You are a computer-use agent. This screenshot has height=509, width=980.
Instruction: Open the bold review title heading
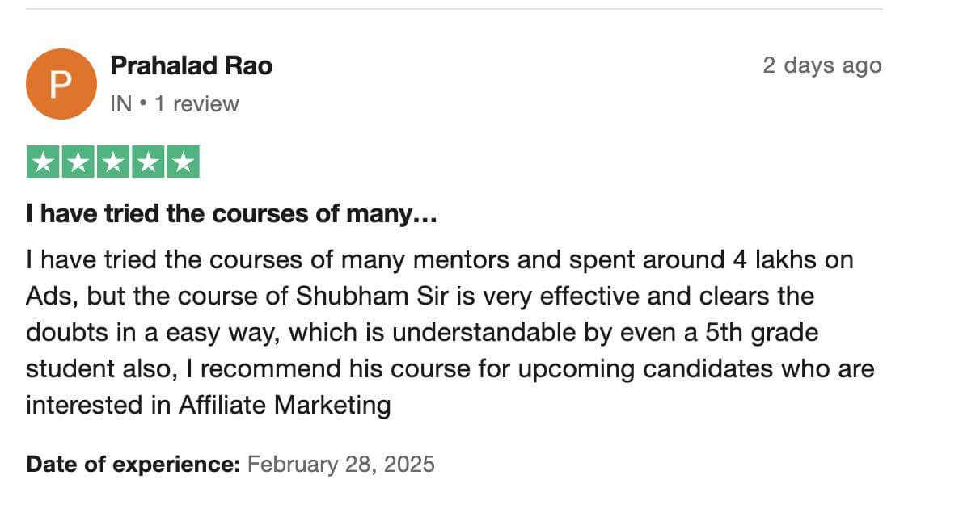(x=232, y=214)
